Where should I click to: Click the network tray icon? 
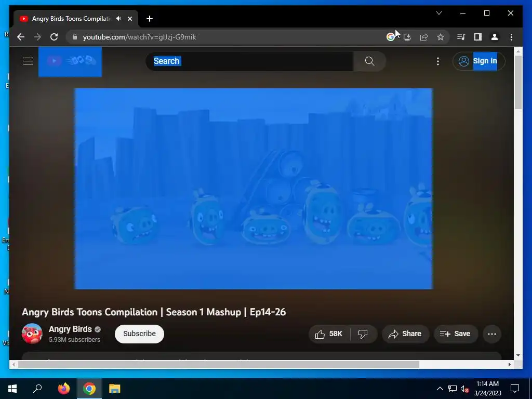pyautogui.click(x=453, y=389)
